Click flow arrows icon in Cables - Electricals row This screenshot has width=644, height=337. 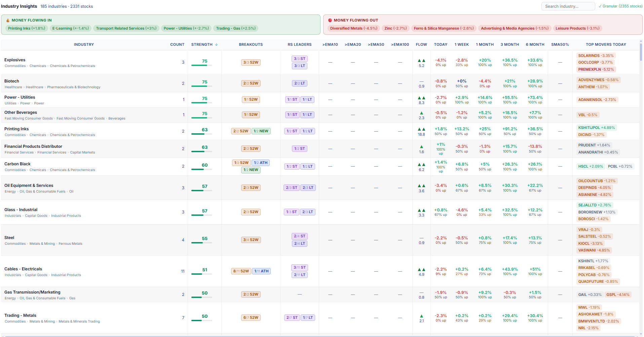[x=421, y=270]
